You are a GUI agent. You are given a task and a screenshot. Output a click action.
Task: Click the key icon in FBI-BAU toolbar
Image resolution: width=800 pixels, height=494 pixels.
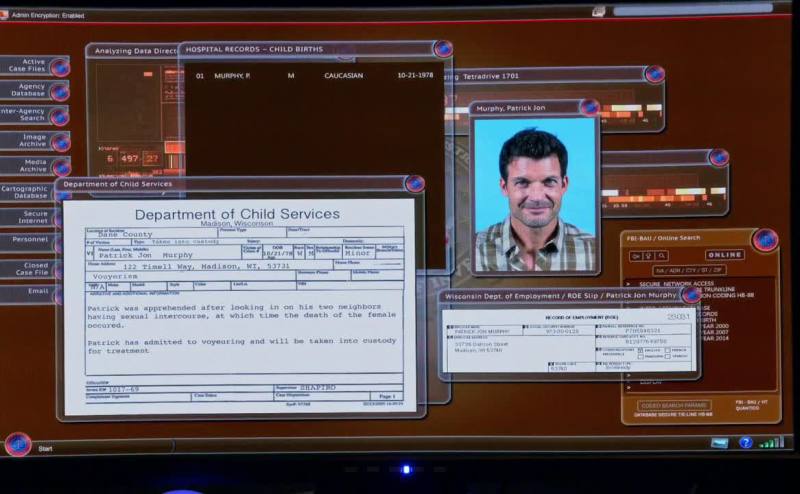pyautogui.click(x=636, y=256)
